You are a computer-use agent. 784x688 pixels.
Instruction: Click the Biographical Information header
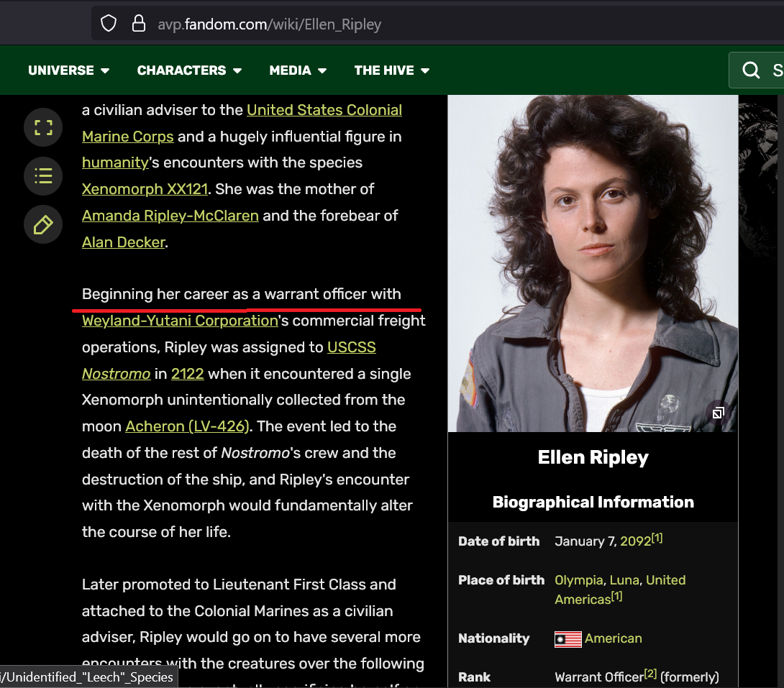point(593,502)
